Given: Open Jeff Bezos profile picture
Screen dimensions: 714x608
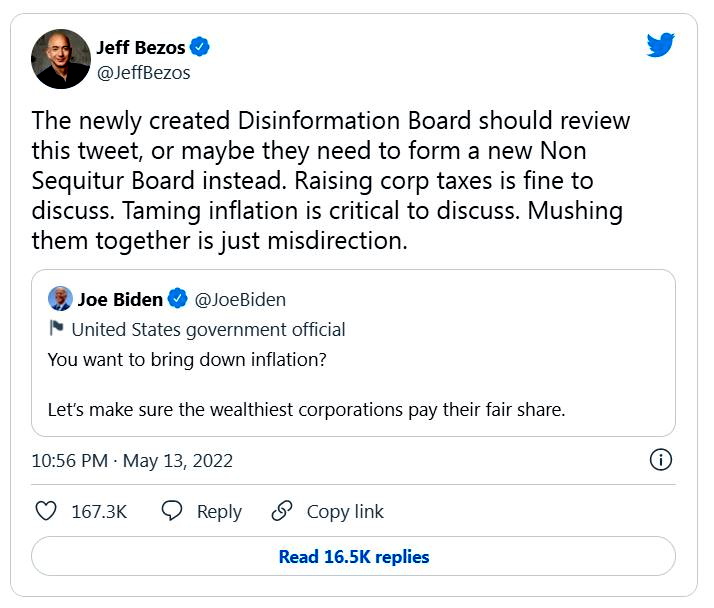Looking at the screenshot, I should pos(61,59).
